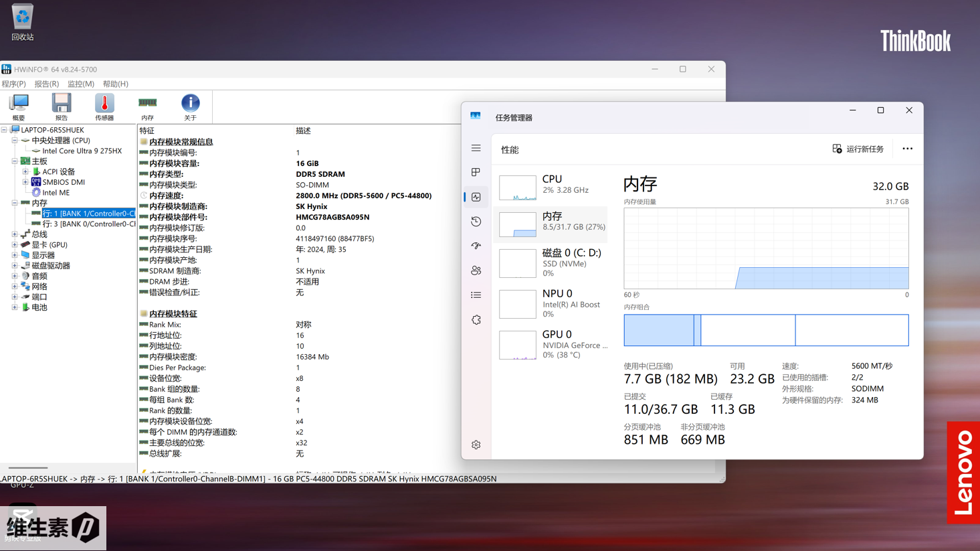Open the App history page in Task Manager sidebar

click(x=476, y=222)
